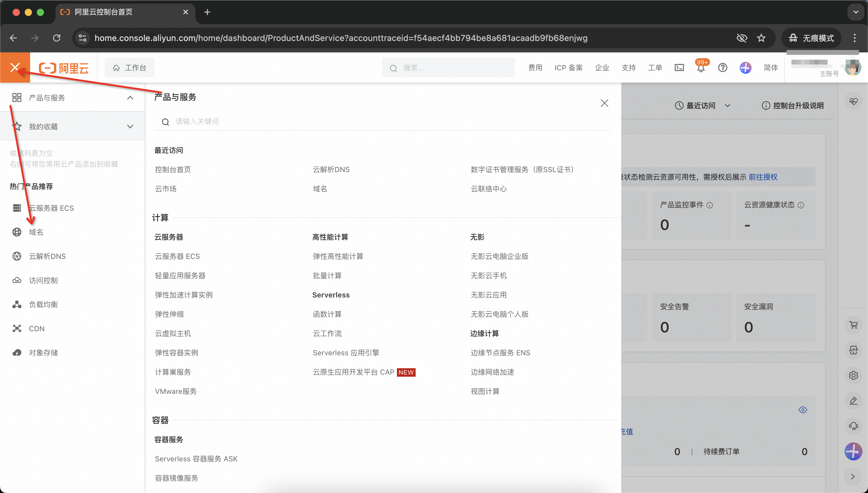Collapse the 产品与服务 section chevron

(130, 98)
